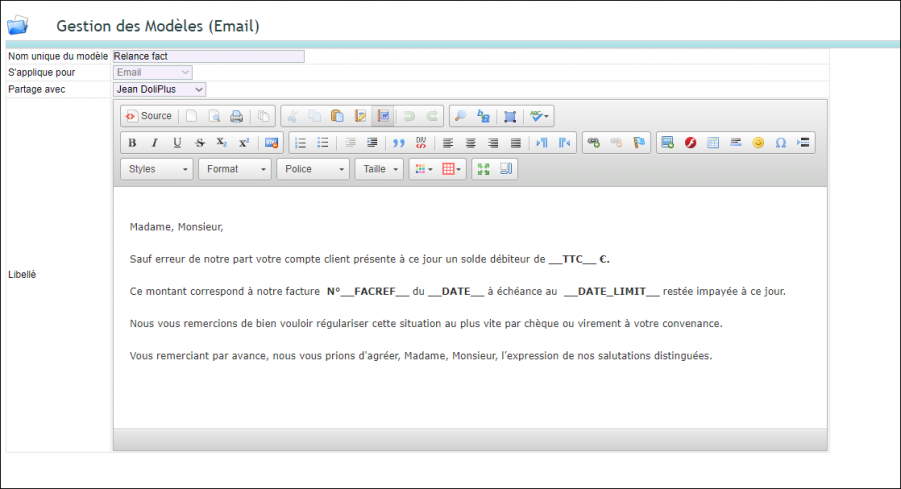This screenshot has height=489, width=901.
Task: Open the Styles dropdown
Action: pyautogui.click(x=157, y=169)
